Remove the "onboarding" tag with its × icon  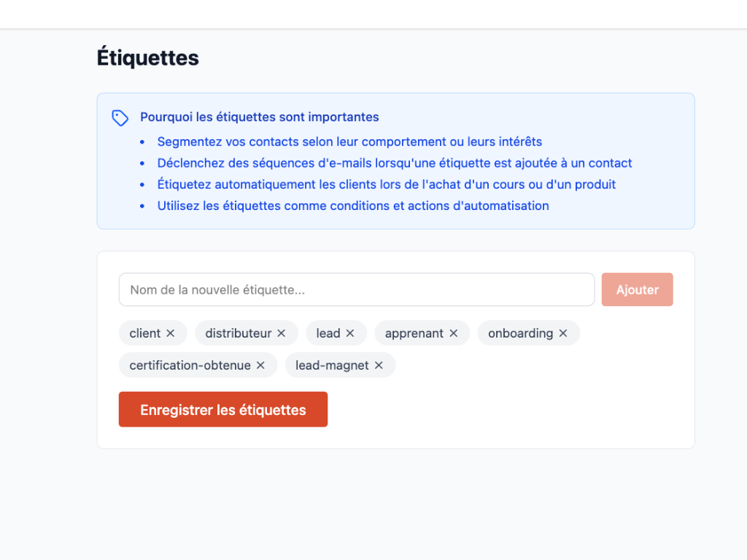[x=562, y=332]
